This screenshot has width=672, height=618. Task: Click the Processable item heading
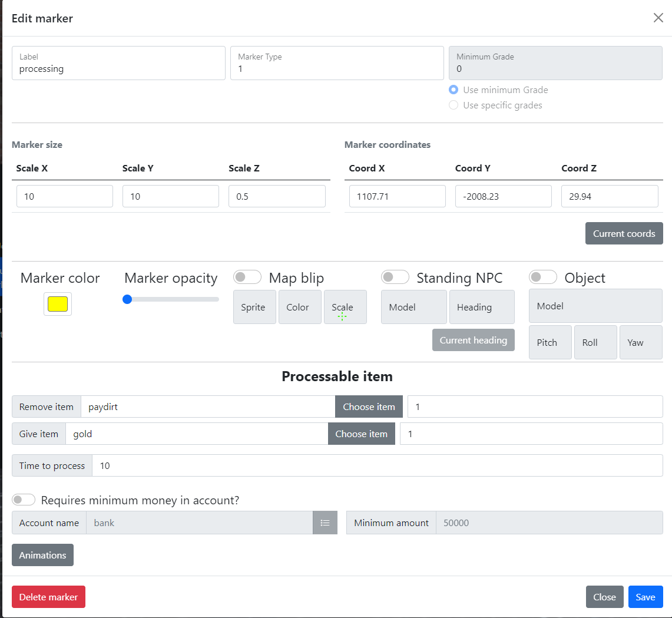point(337,376)
